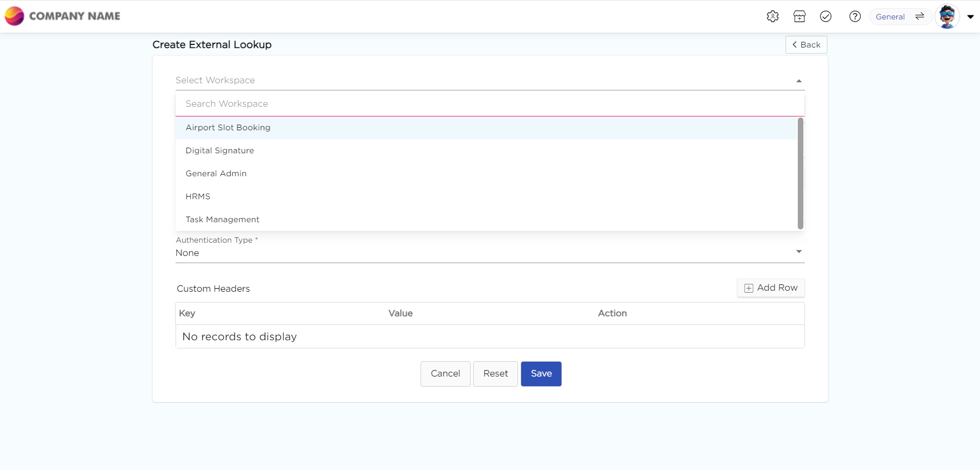This screenshot has width=980, height=470.
Task: Click the Save button
Action: click(x=541, y=374)
